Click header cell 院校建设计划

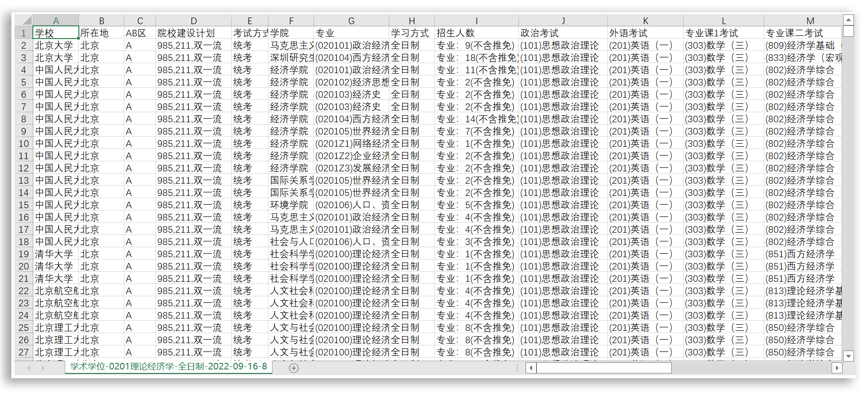tap(194, 33)
